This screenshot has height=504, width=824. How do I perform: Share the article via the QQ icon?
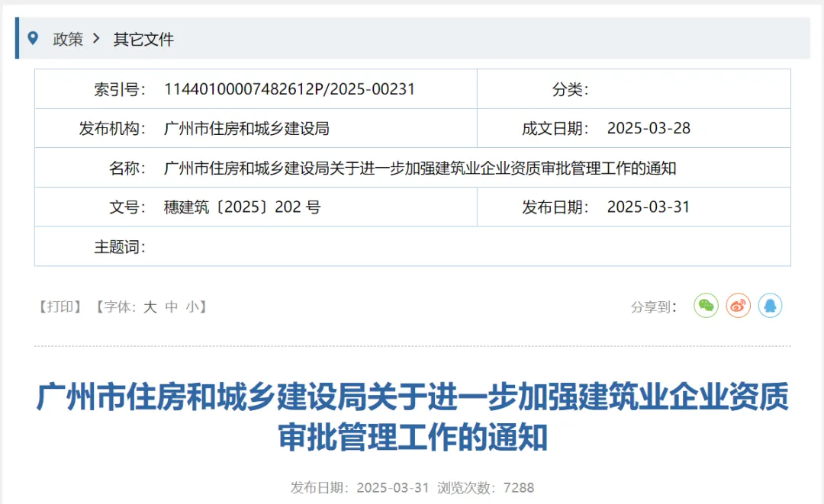tap(770, 305)
